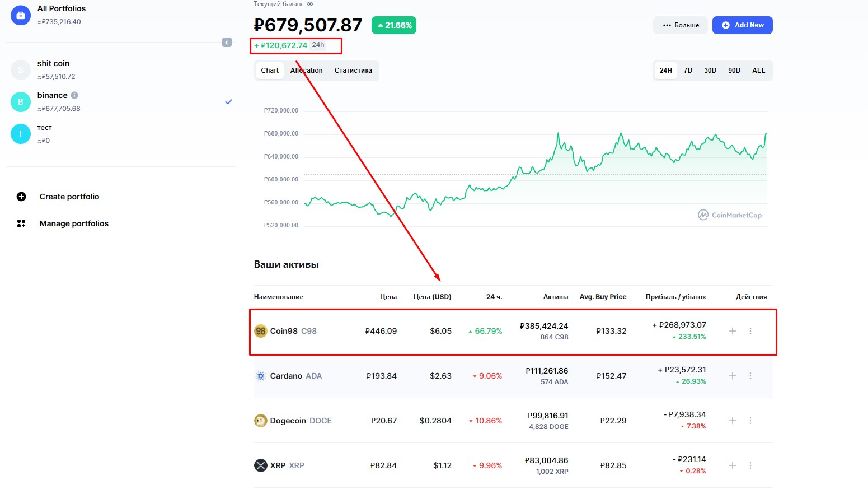Screen dimensions: 868x494
Task: Open more actions menu for XRP
Action: coord(750,465)
